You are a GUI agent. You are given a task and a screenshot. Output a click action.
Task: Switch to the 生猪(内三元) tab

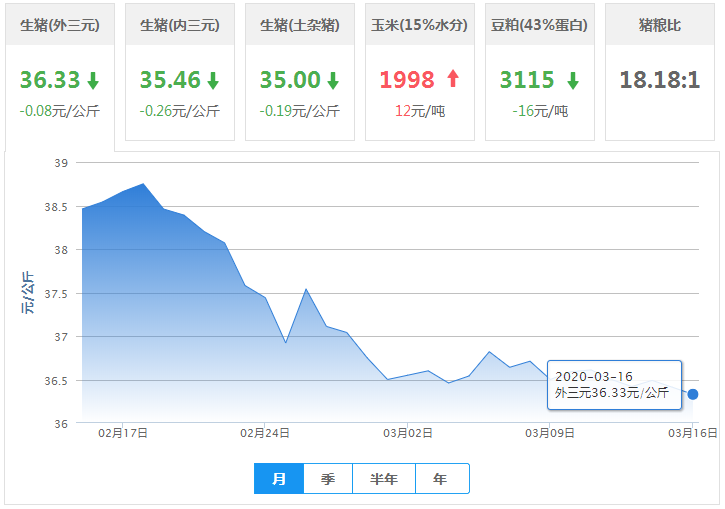180,25
